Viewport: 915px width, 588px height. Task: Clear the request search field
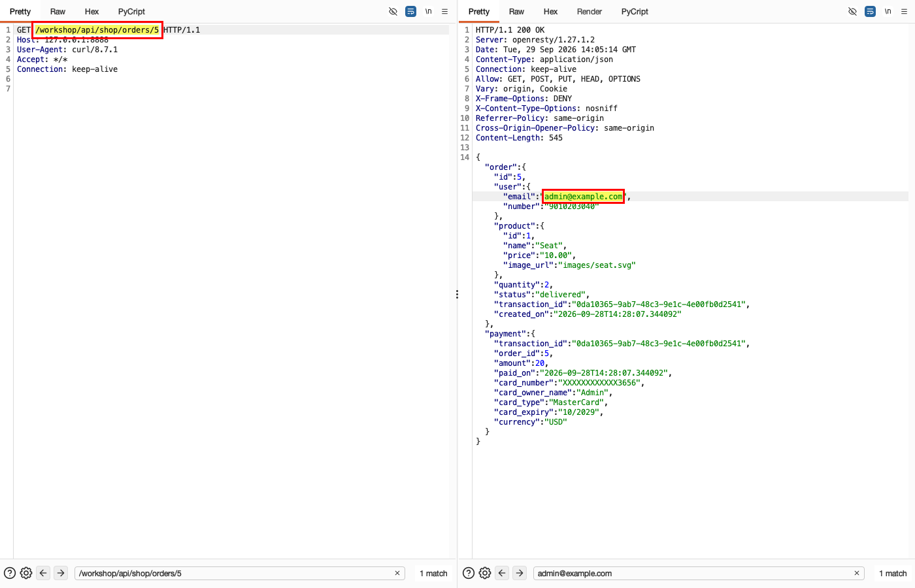coord(397,573)
